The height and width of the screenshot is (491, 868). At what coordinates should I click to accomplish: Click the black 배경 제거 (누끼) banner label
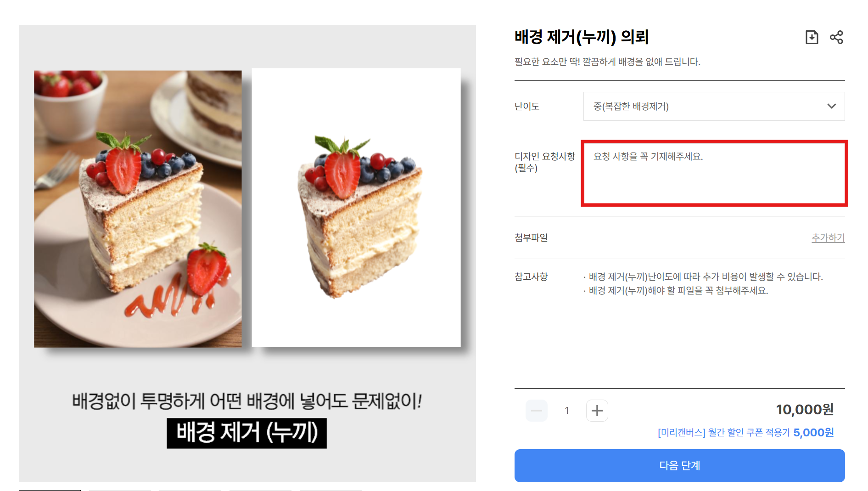(x=246, y=433)
